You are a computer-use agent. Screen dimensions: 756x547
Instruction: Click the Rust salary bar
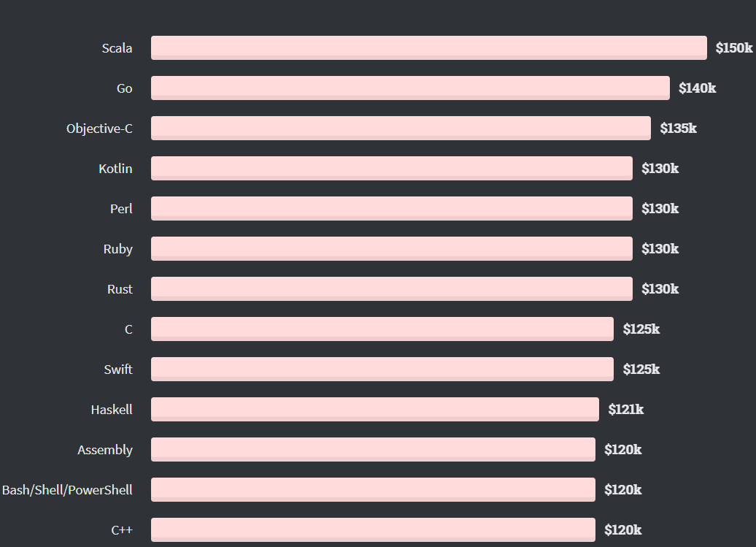pos(391,289)
